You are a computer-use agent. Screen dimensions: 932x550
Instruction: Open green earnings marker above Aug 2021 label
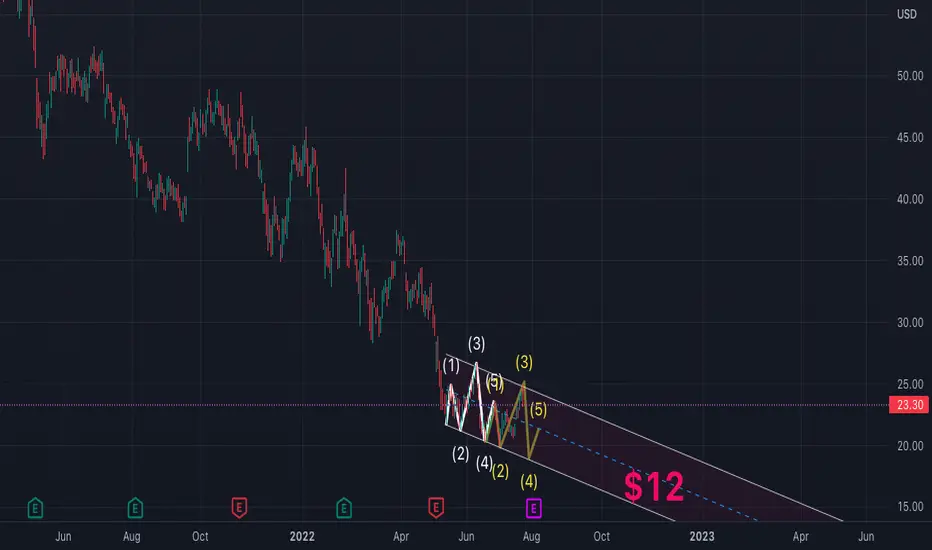[x=135, y=508]
